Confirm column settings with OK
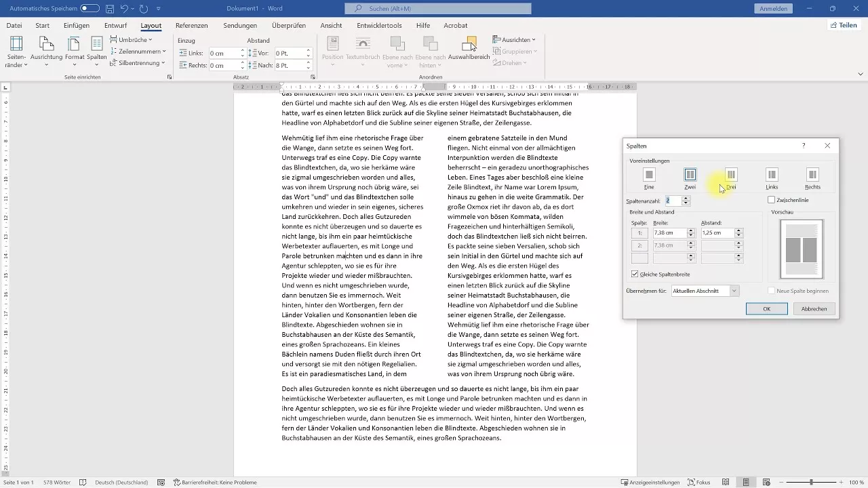The image size is (868, 488). click(x=766, y=308)
